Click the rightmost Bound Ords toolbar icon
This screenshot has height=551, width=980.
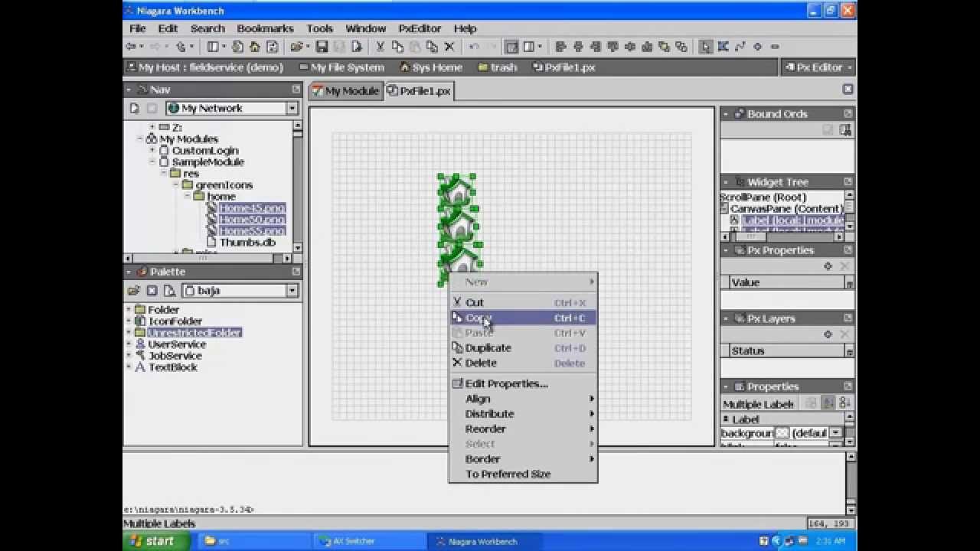pos(845,130)
